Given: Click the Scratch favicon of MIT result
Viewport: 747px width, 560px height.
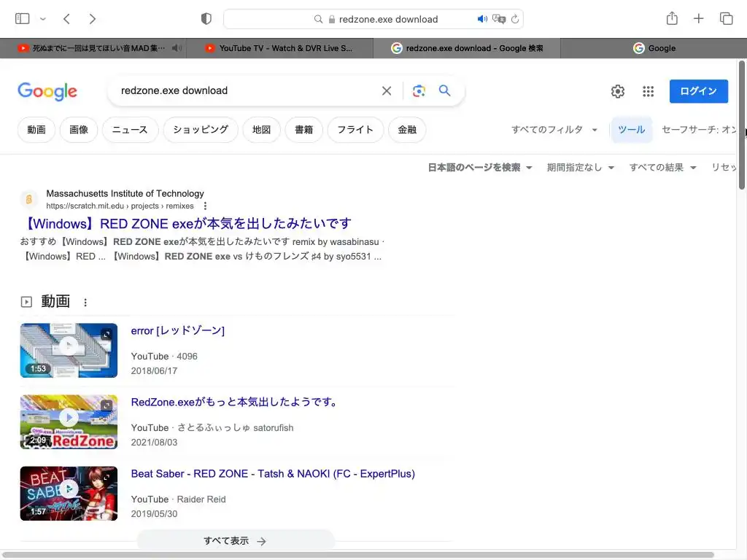Looking at the screenshot, I should click(28, 199).
